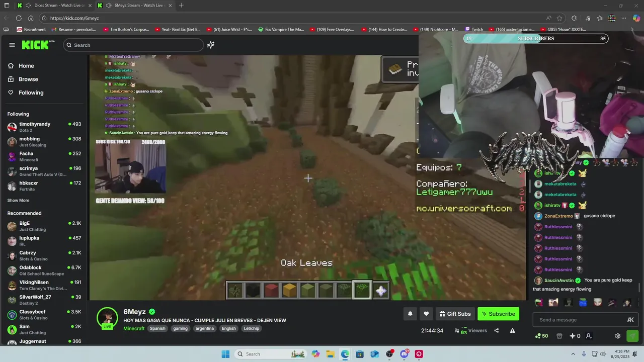
Task: Switch to the 6Meyz Stream tab
Action: tap(135, 5)
